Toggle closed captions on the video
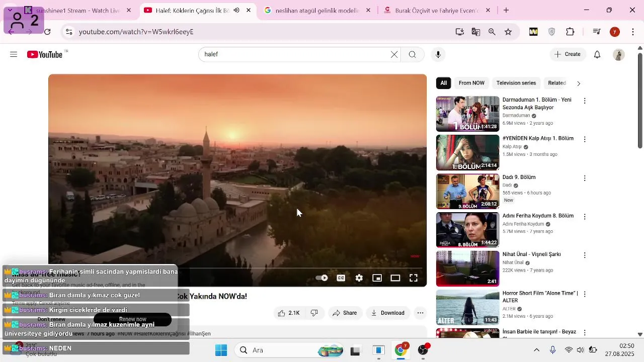644x362 pixels. pyautogui.click(x=341, y=278)
